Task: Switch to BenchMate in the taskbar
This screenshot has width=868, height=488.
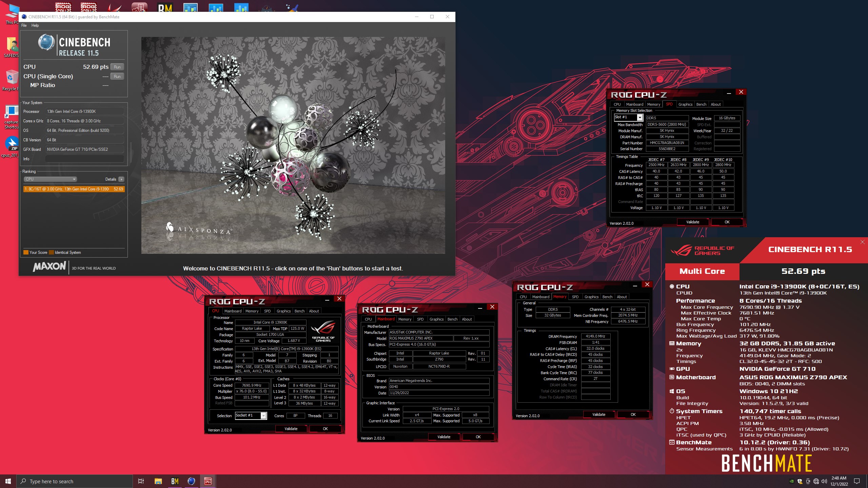Action: tap(175, 481)
